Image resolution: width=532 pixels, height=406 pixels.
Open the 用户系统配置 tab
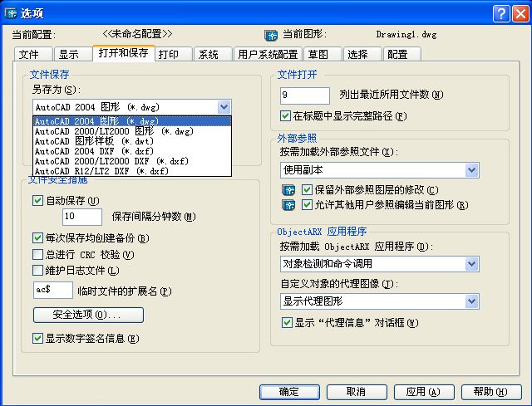[x=268, y=54]
